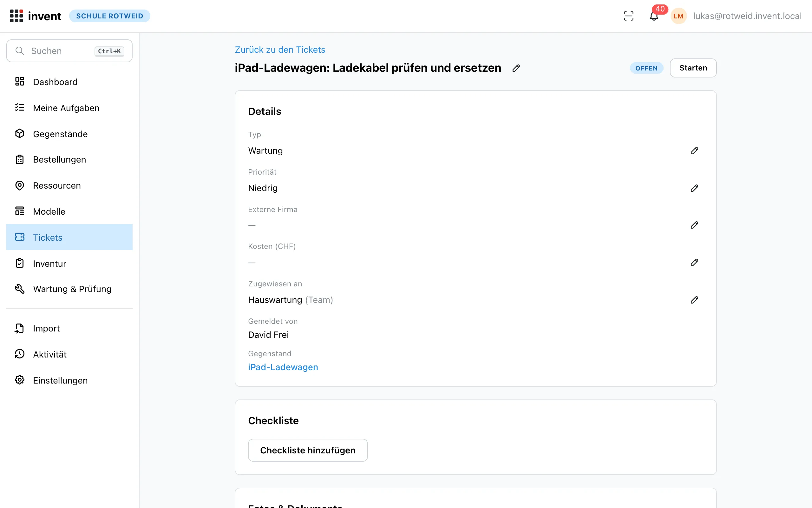
Task: Open Inventur
Action: pyautogui.click(x=69, y=264)
